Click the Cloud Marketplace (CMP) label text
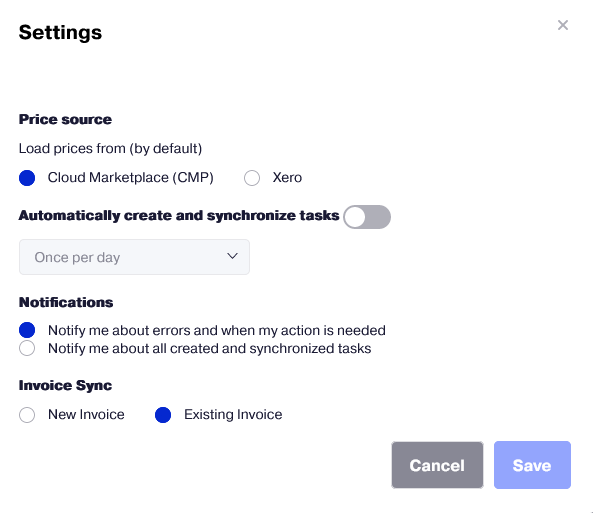593x513 pixels. tap(130, 177)
